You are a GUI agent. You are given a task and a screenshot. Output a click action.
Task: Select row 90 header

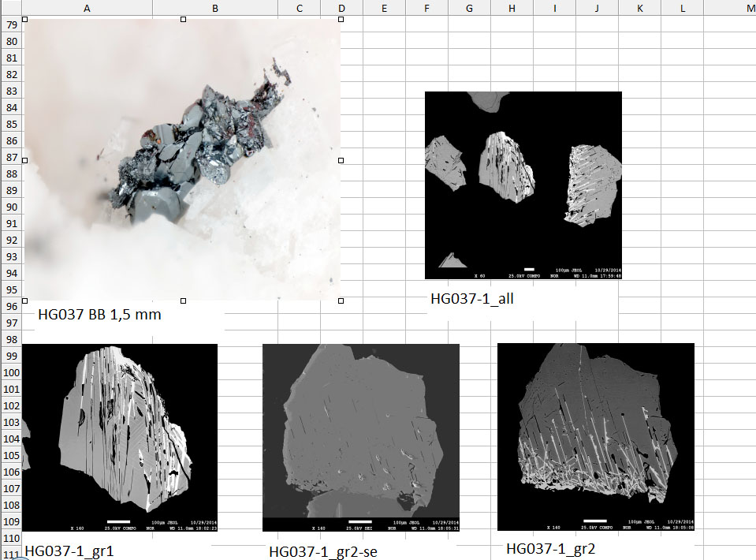click(x=12, y=207)
